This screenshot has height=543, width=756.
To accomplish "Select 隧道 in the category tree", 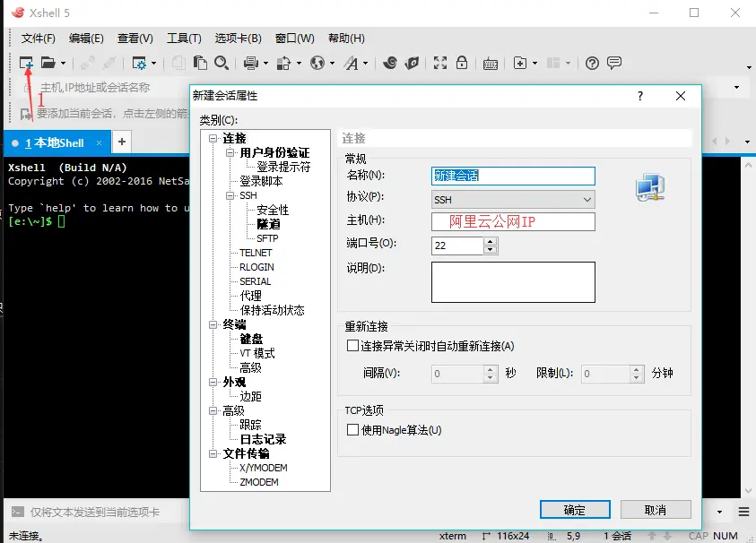I will [x=268, y=224].
